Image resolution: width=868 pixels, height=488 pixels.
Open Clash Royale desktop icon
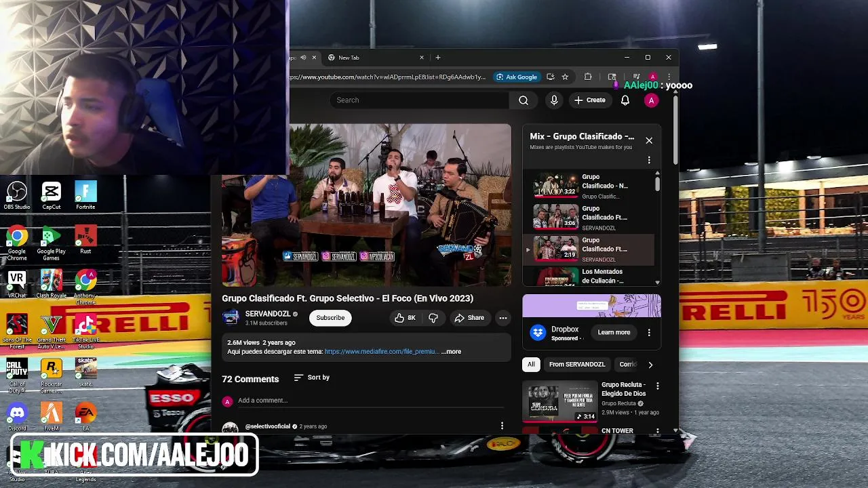pos(51,285)
